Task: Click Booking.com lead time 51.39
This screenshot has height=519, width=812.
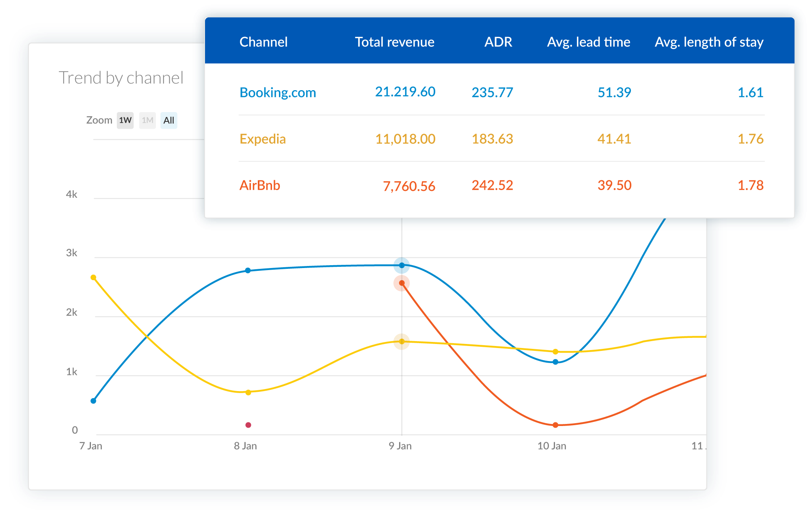Action: 614,93
